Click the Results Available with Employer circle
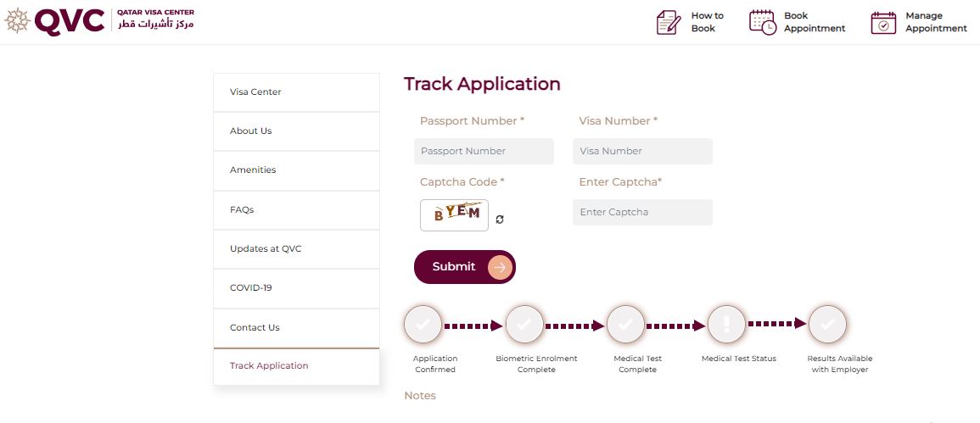 pos(827,324)
